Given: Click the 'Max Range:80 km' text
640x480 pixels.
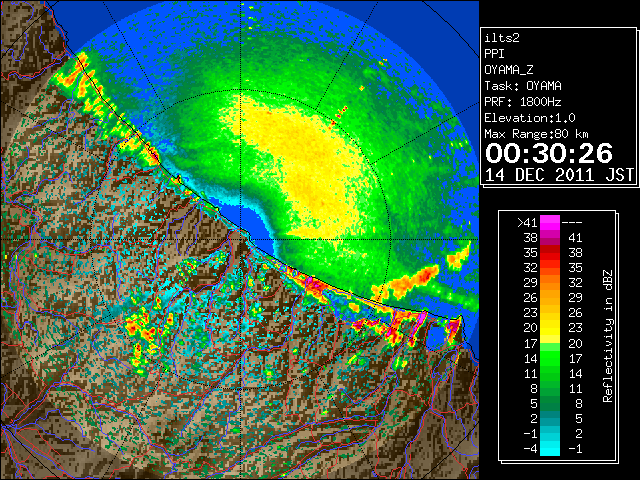Looking at the screenshot, I should [537, 134].
